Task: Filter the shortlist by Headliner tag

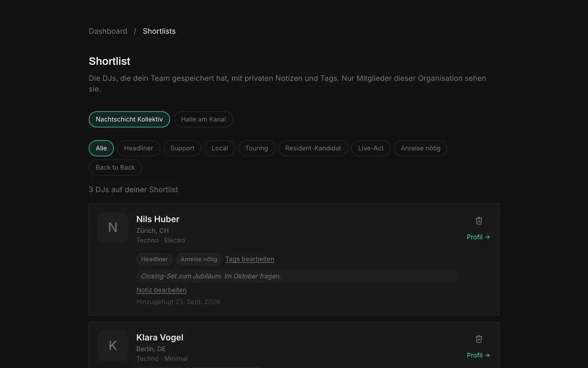Action: pyautogui.click(x=139, y=148)
